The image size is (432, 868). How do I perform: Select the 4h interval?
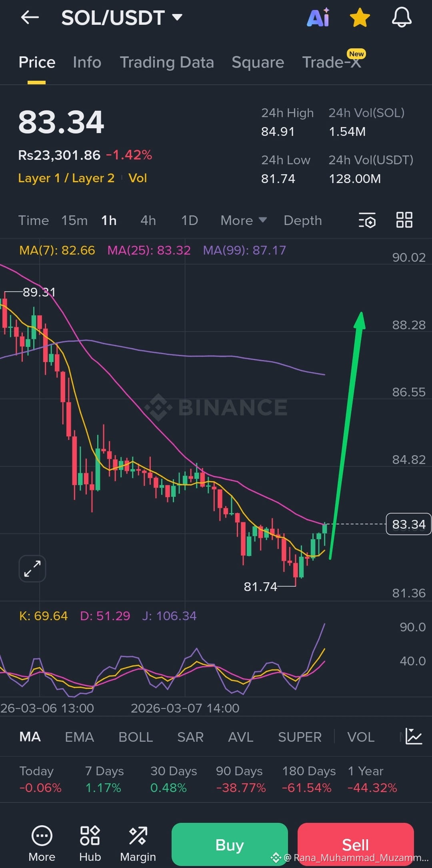(148, 221)
